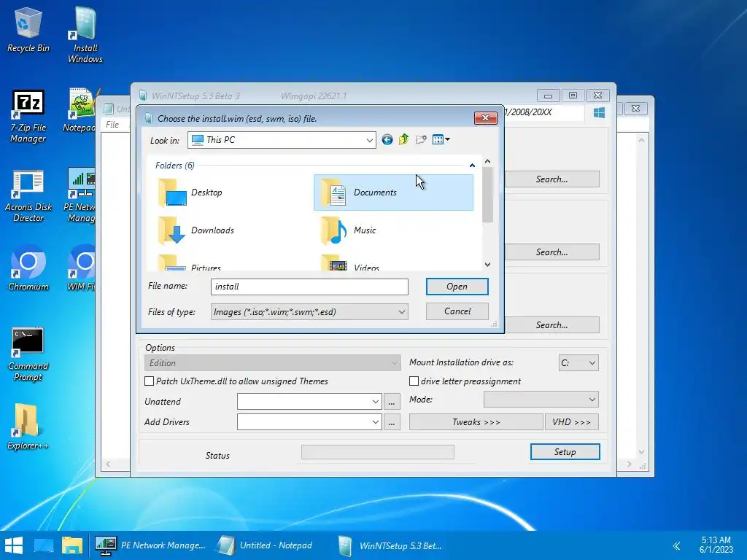Create new folder icon in dialog
The width and height of the screenshot is (747, 560).
tap(421, 139)
